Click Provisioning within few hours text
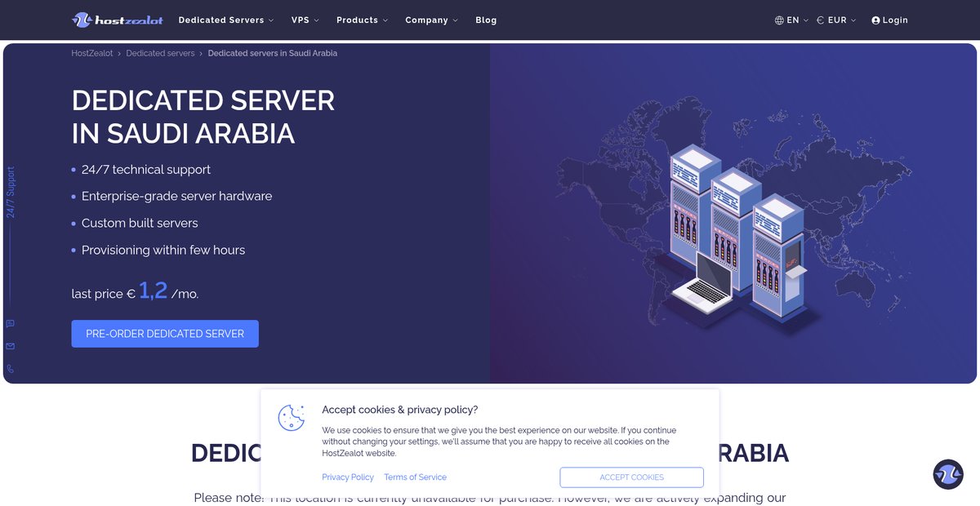980x506 pixels. (163, 251)
